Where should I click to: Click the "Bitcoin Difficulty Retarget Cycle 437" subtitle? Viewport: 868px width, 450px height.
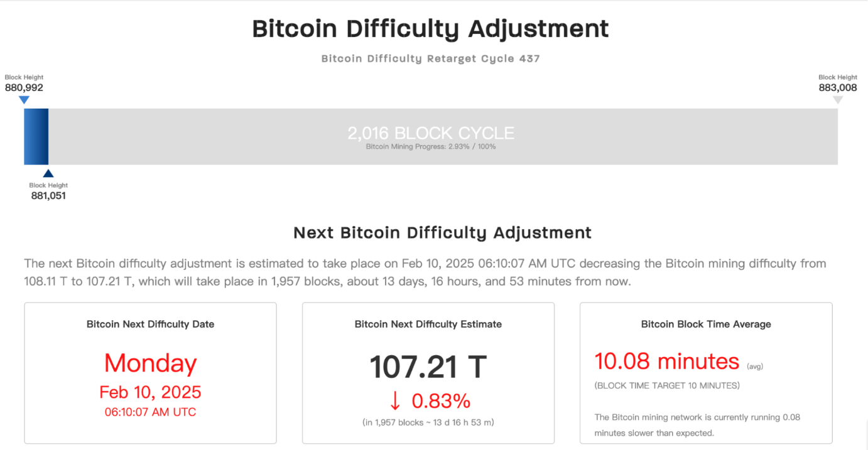tap(430, 58)
